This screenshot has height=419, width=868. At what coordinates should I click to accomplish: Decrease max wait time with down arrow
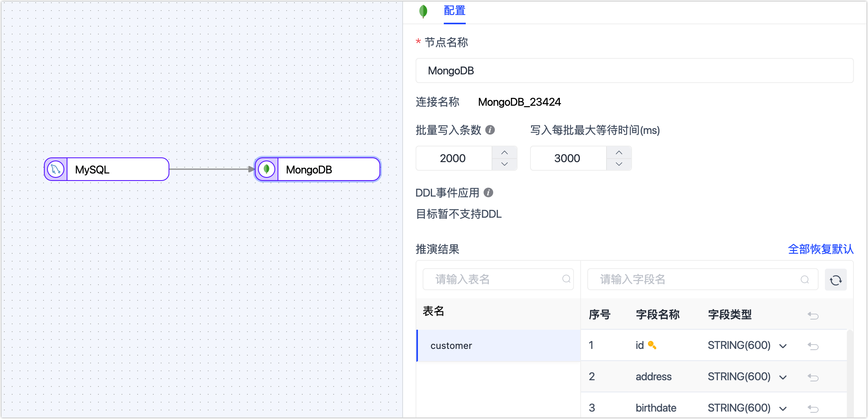(x=619, y=164)
